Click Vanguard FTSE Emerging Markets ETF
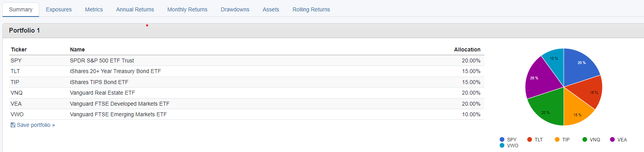The image size is (644, 152). tap(118, 114)
